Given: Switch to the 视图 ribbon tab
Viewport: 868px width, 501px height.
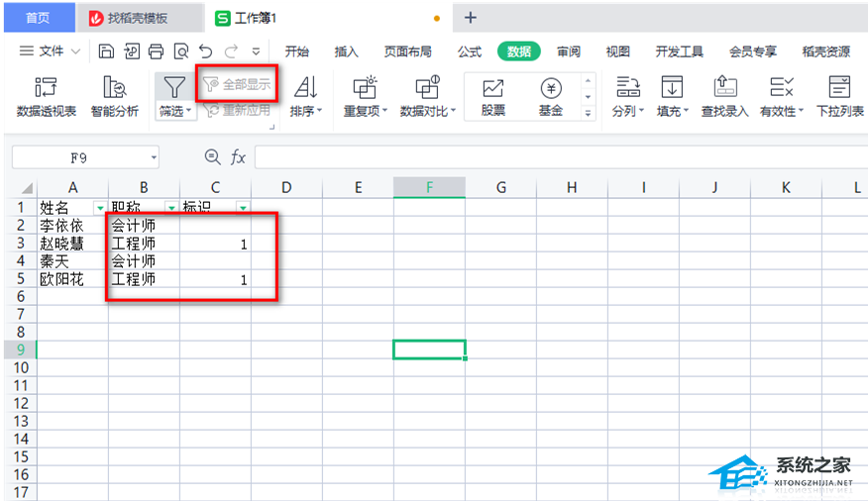Looking at the screenshot, I should [617, 51].
